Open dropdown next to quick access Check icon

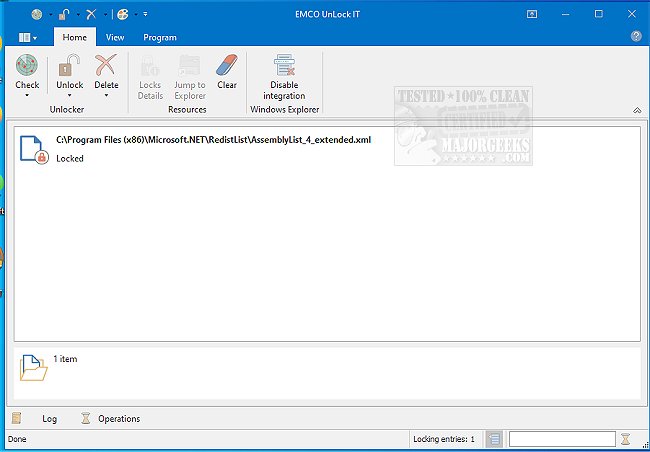click(51, 15)
